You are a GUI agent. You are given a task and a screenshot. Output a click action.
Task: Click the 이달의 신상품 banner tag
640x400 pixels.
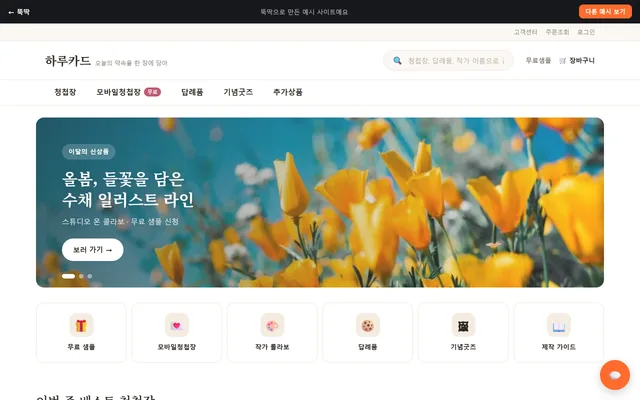point(89,151)
